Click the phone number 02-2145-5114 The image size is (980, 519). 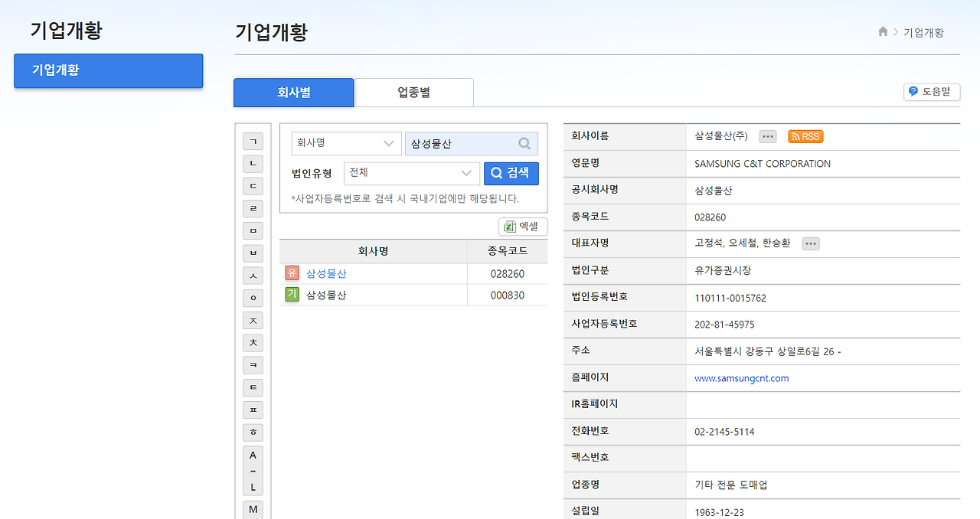pyautogui.click(x=724, y=432)
